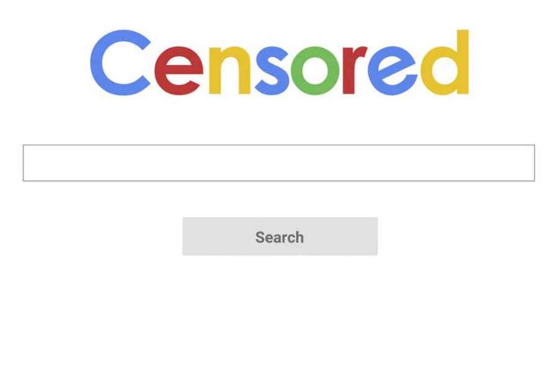Click the blue second 'e' in logo
The height and width of the screenshot is (392, 558).
(392, 71)
